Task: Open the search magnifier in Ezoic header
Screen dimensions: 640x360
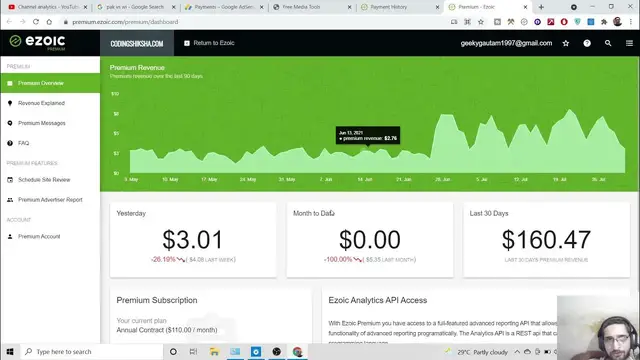Action: (x=608, y=43)
